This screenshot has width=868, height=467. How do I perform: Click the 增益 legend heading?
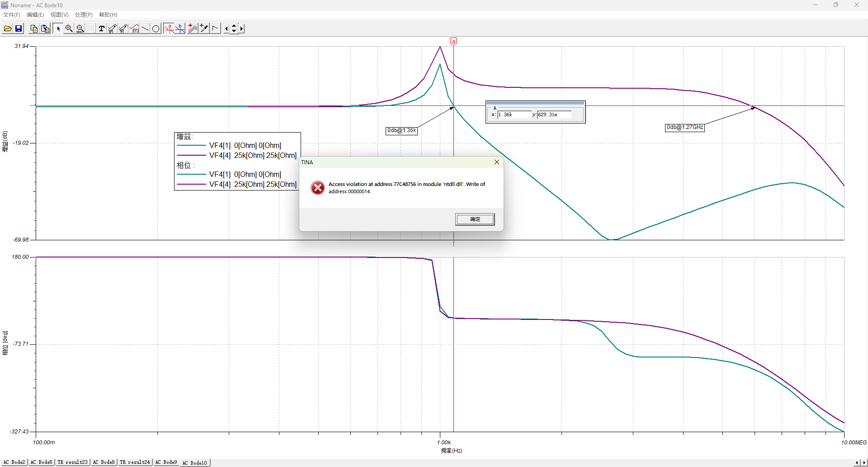pyautogui.click(x=184, y=137)
